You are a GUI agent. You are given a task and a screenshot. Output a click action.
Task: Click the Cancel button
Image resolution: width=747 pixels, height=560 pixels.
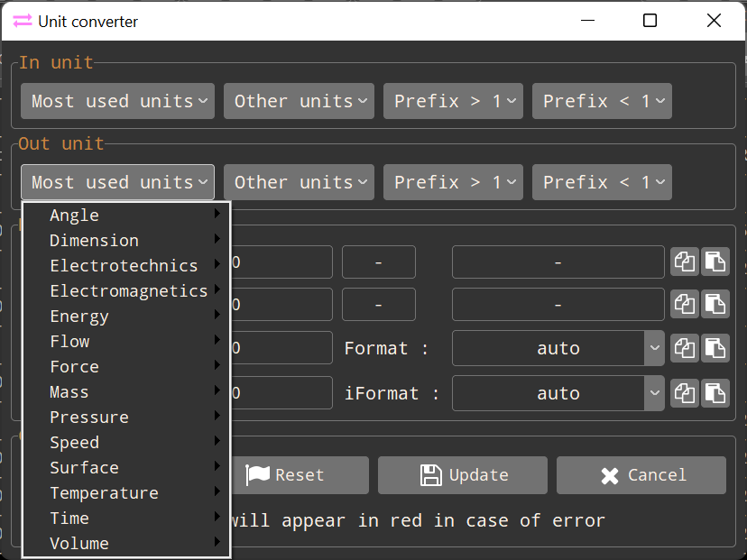click(641, 475)
